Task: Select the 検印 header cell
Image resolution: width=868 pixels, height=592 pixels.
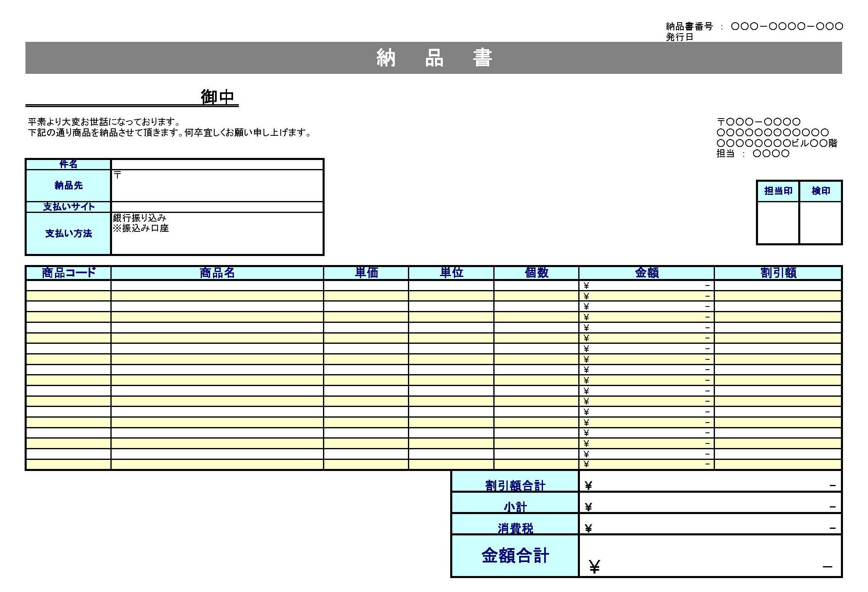Action: pos(821,191)
